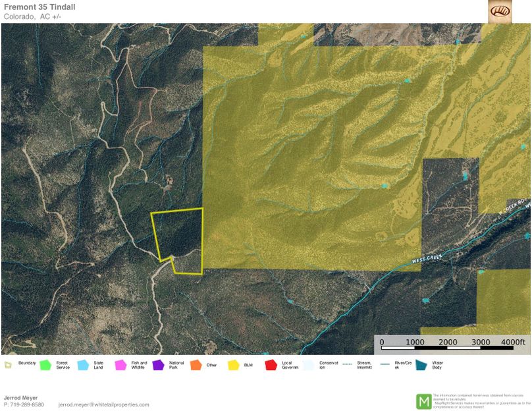532x411 pixels.
Task: Click the Water Body legend icon
Action: click(x=421, y=364)
